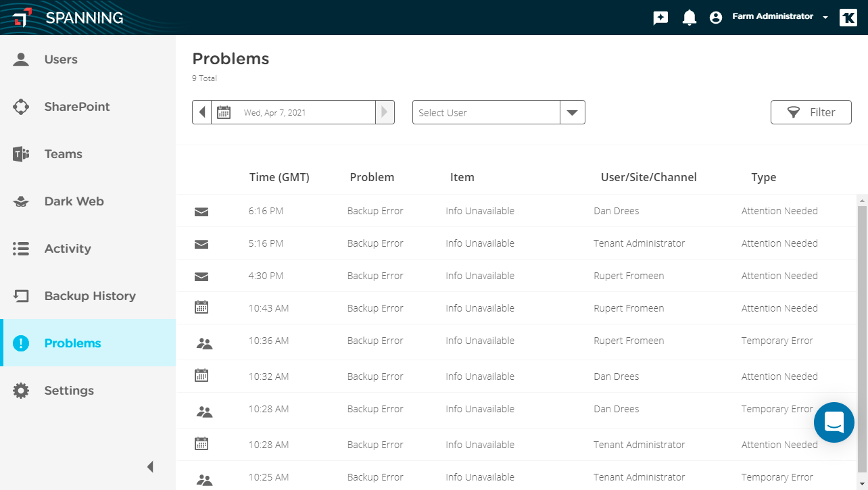This screenshot has width=868, height=490.
Task: Click the contacts icon in 10:36 AM row
Action: 204,343
